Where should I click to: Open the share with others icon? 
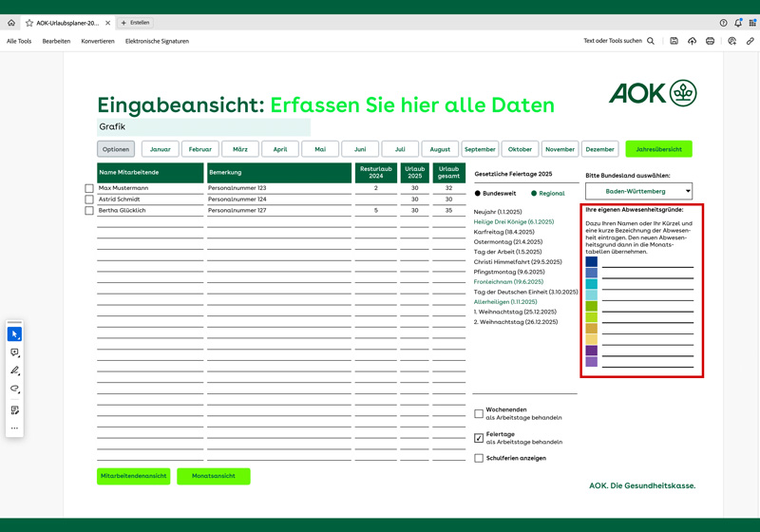pos(731,41)
